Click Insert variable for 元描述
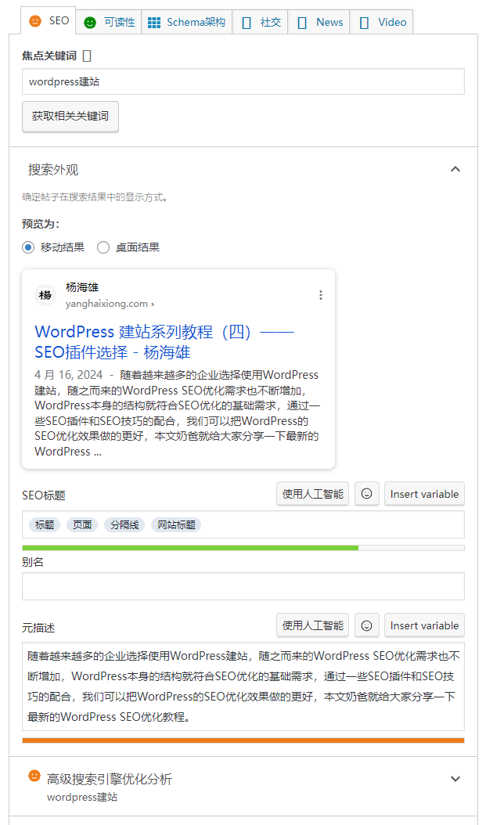 424,625
